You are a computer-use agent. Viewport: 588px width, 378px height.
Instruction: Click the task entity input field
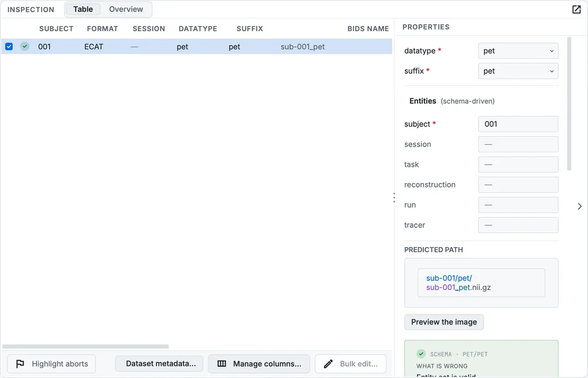click(518, 164)
